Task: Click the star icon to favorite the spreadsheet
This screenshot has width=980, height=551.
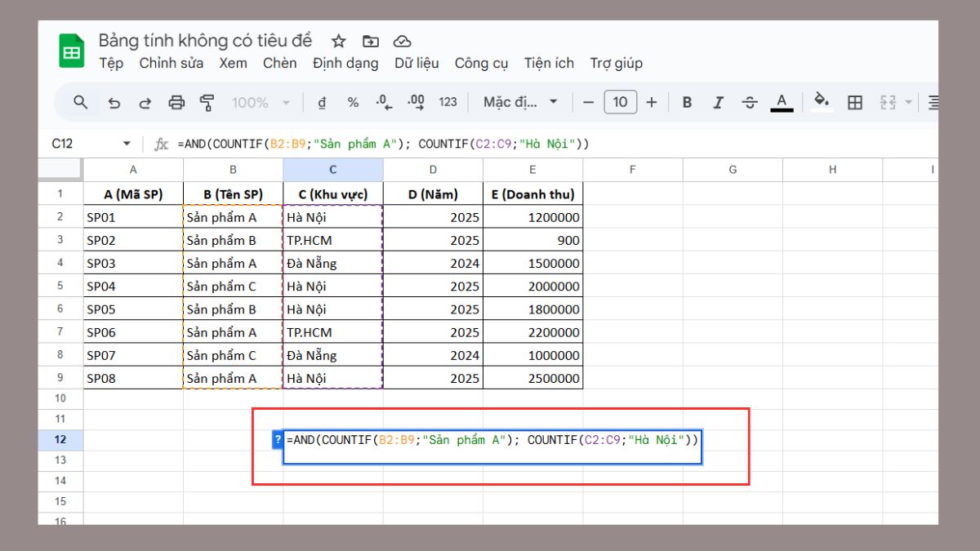Action: [x=338, y=40]
